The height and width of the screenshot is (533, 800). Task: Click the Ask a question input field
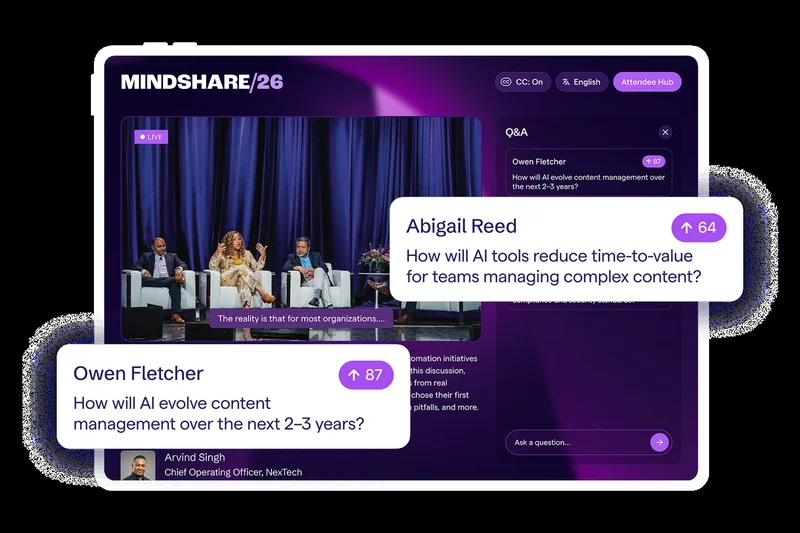pos(578,442)
